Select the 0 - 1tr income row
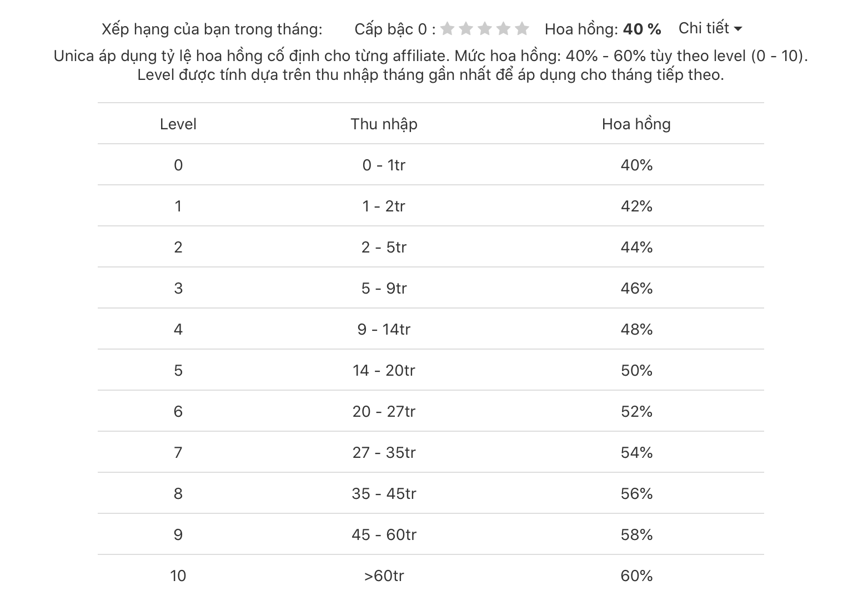The width and height of the screenshot is (853, 616). click(431, 165)
